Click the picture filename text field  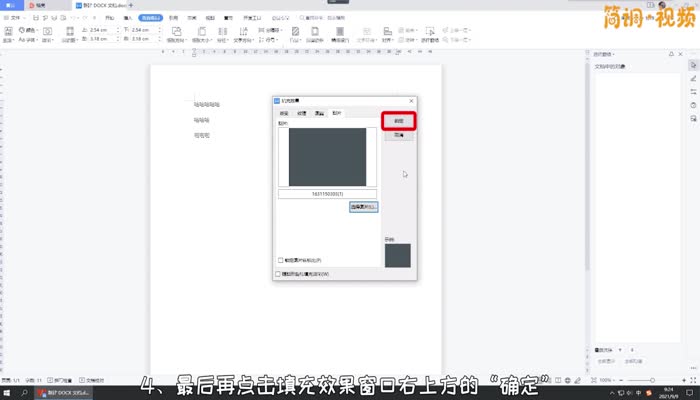pos(328,193)
